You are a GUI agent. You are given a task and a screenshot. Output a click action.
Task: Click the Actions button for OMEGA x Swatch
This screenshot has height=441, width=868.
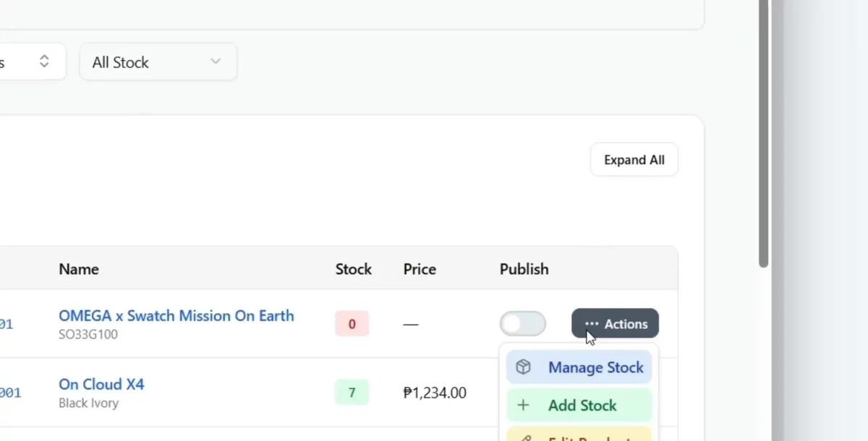(615, 324)
